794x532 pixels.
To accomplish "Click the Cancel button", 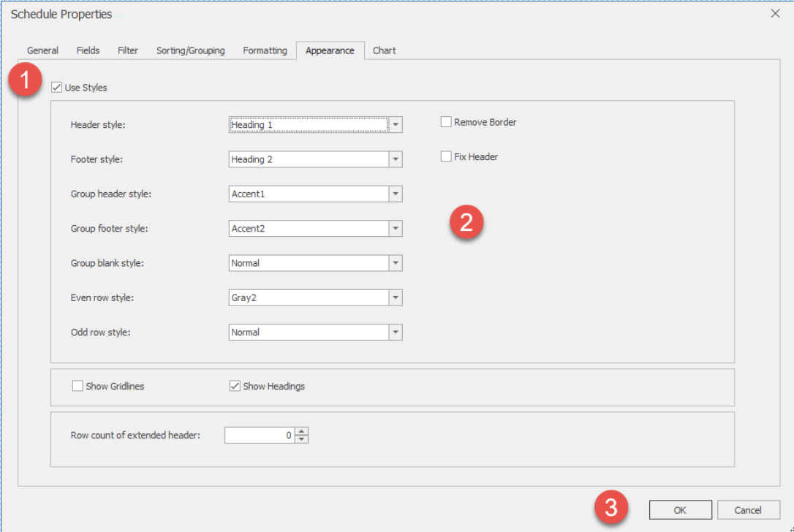I will [748, 510].
